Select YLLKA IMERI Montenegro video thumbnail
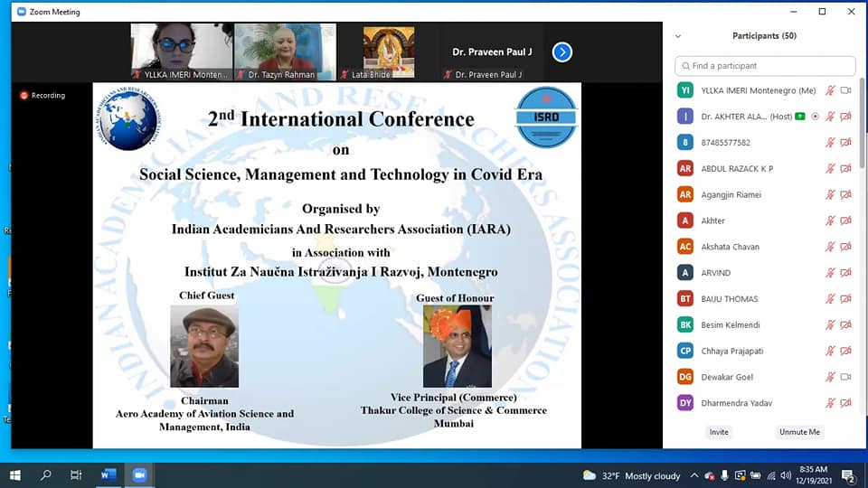 pyautogui.click(x=182, y=52)
